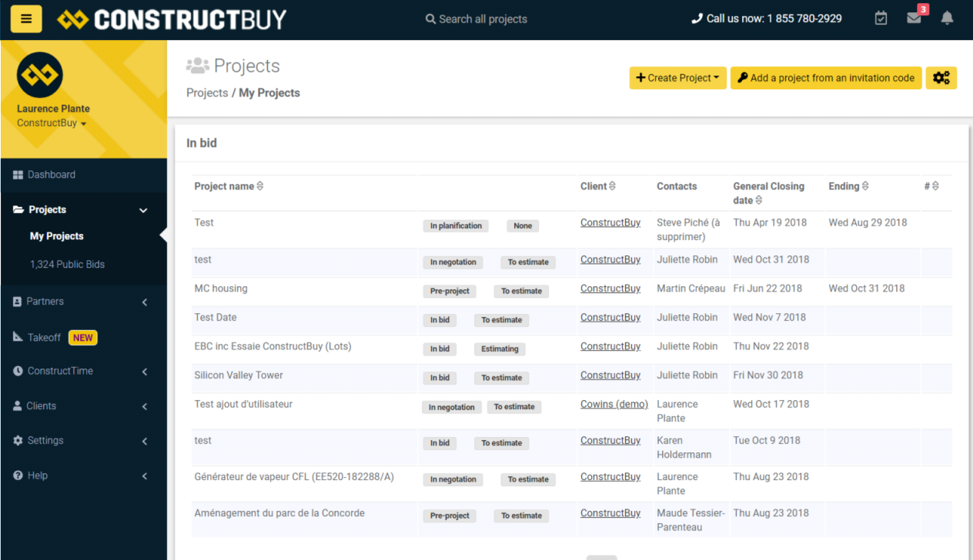Click the Projects breadcrumb link
This screenshot has height=560, width=973.
pos(207,92)
